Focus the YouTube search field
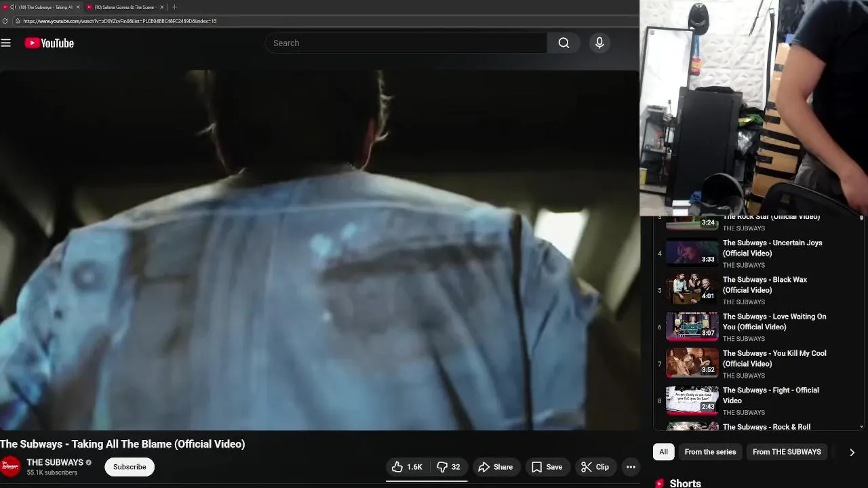 [x=406, y=43]
